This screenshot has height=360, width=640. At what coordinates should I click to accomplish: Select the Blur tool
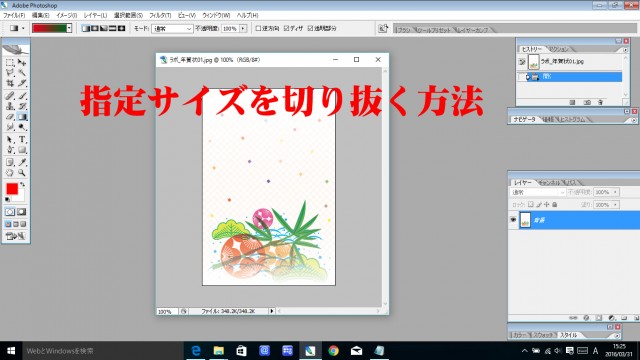pos(10,127)
